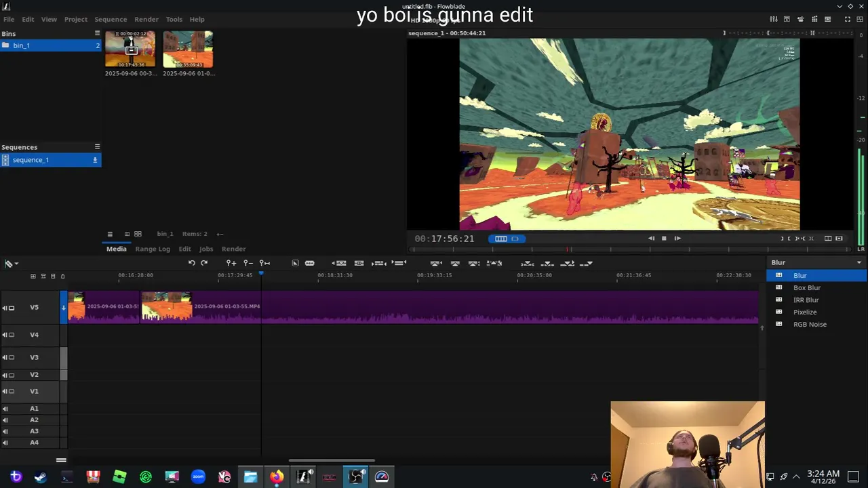This screenshot has height=488, width=868.
Task: Open Firefox from the taskbar
Action: click(277, 476)
